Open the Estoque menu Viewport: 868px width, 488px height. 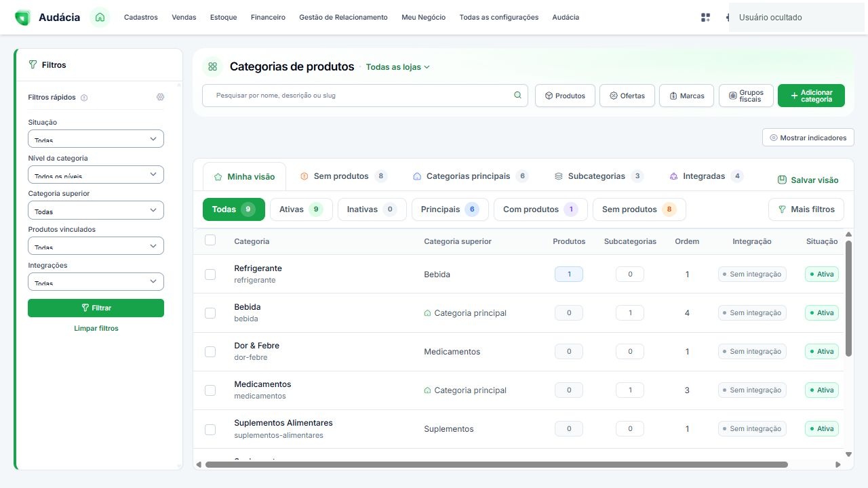(224, 18)
